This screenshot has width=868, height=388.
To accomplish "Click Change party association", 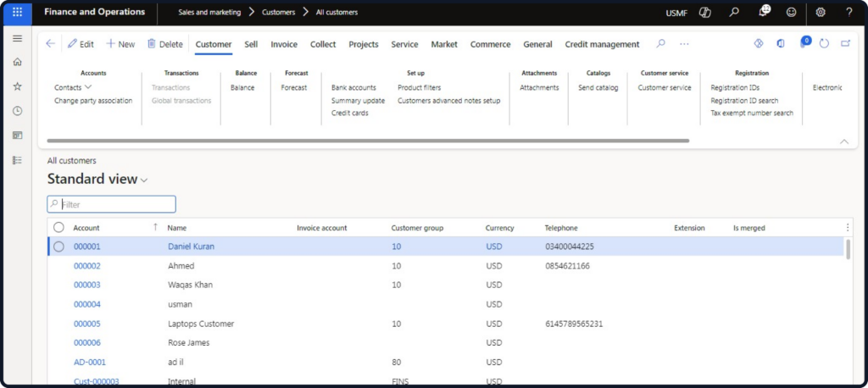I will 93,101.
